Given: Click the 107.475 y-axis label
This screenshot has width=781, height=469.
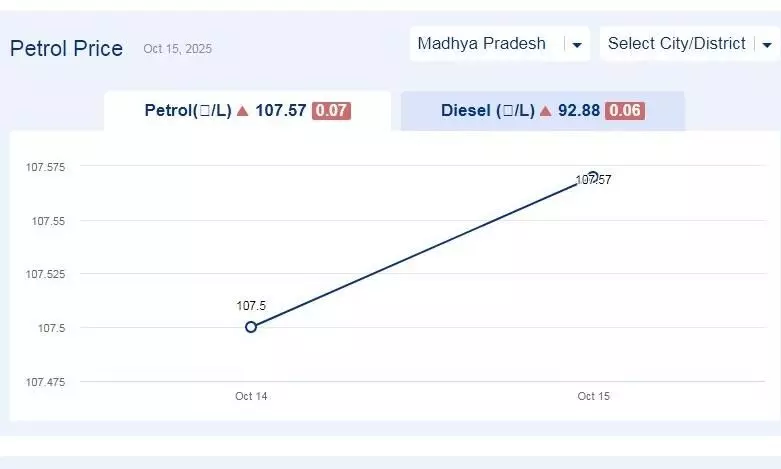Looking at the screenshot, I should [x=45, y=382].
